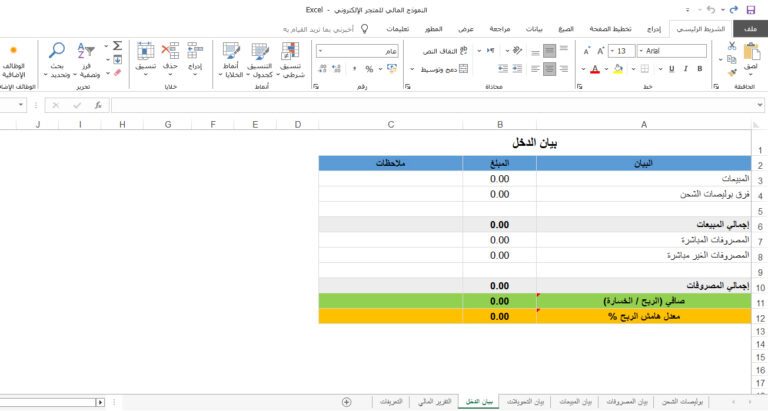Open Conditional Formatting (تنسيق شرطي)
Viewport: 768px width, 411px height.
[290, 60]
